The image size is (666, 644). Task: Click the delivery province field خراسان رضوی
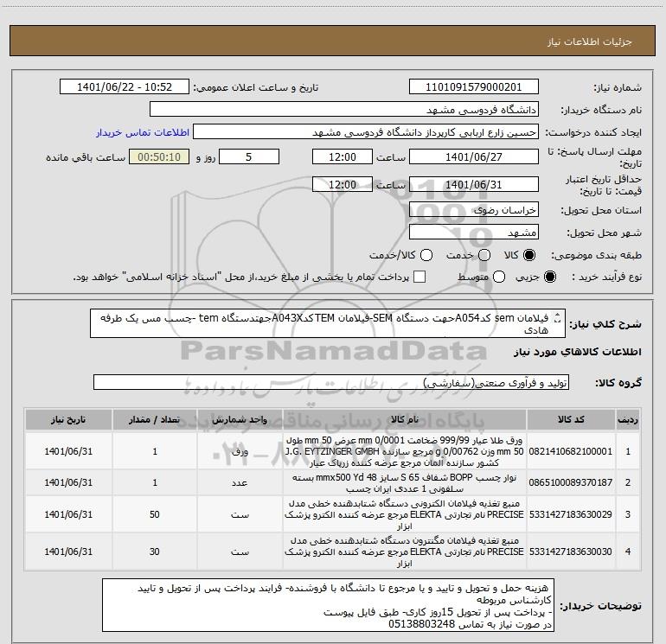[x=474, y=210]
